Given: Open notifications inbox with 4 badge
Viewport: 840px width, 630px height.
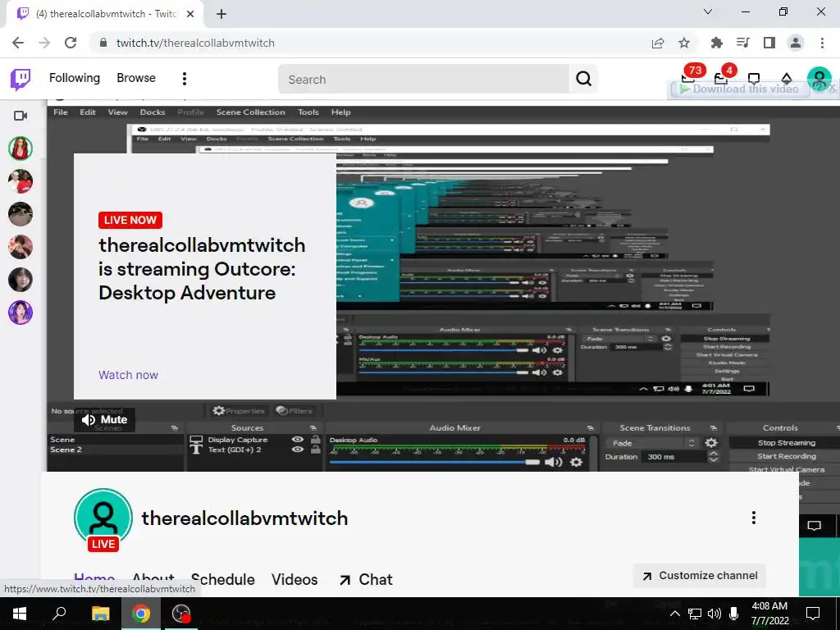Looking at the screenshot, I should pyautogui.click(x=722, y=78).
